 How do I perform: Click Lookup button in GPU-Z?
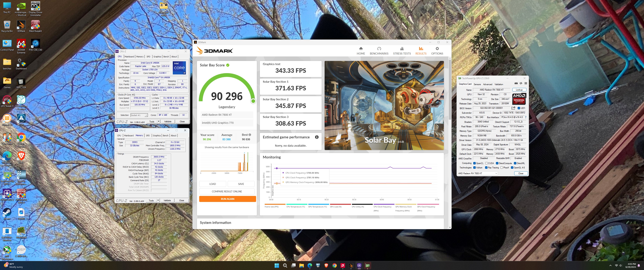[519, 90]
